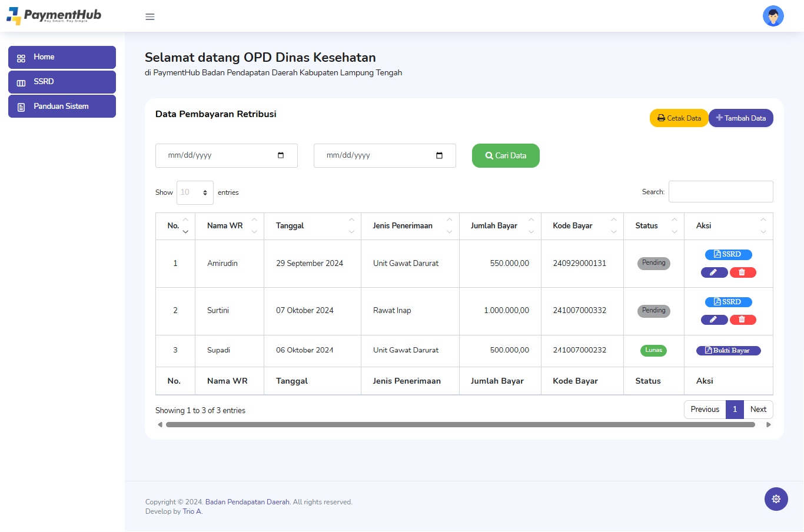
Task: Delete Surtini's record using the trash icon
Action: (742, 320)
